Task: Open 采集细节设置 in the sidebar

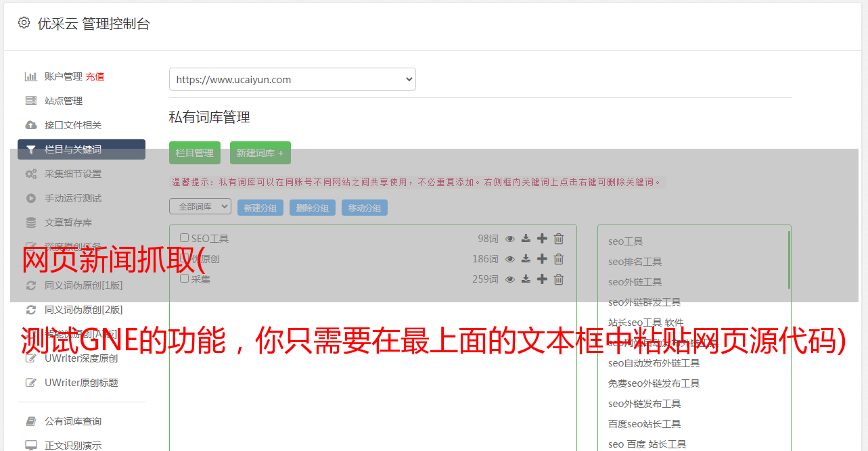Action: 73,174
